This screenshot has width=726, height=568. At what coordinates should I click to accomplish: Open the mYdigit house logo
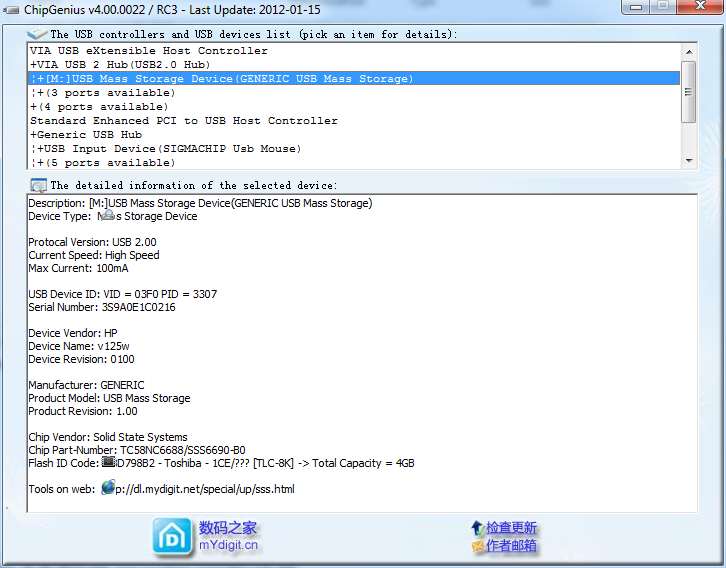pos(172,537)
